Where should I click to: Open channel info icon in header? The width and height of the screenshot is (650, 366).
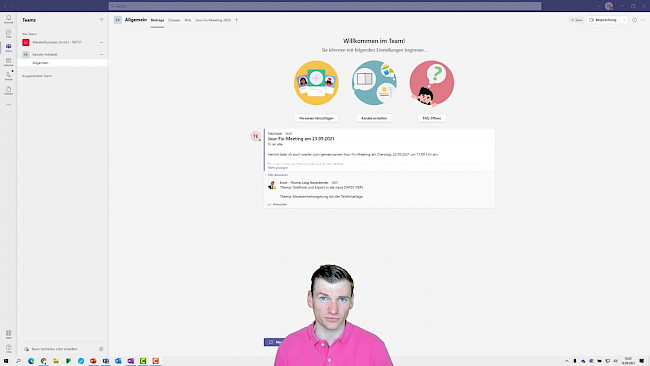coord(634,20)
